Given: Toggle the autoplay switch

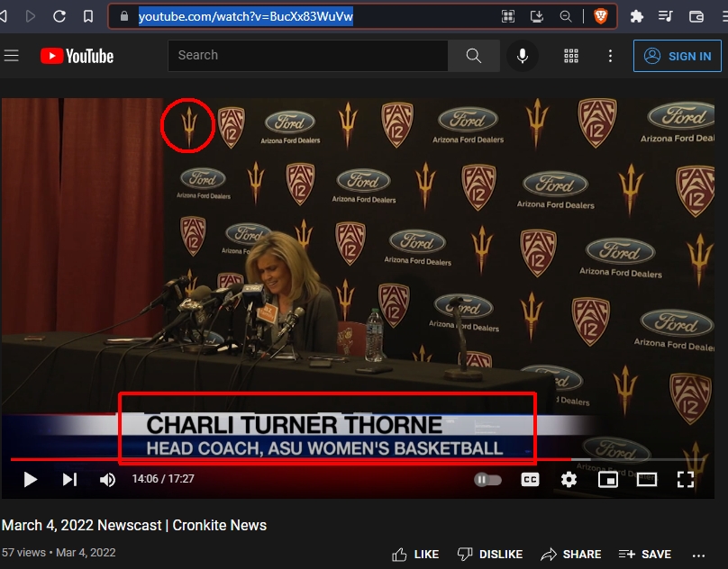Looking at the screenshot, I should 487,480.
